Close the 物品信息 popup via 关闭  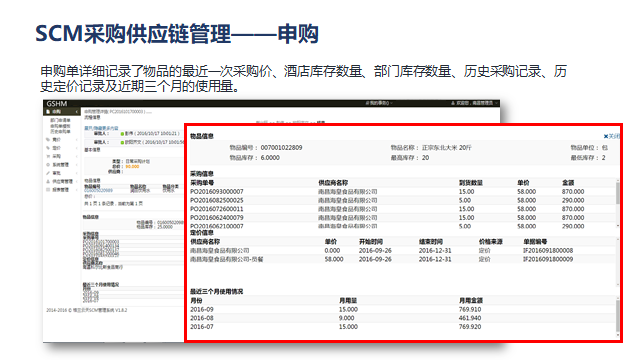(612, 136)
